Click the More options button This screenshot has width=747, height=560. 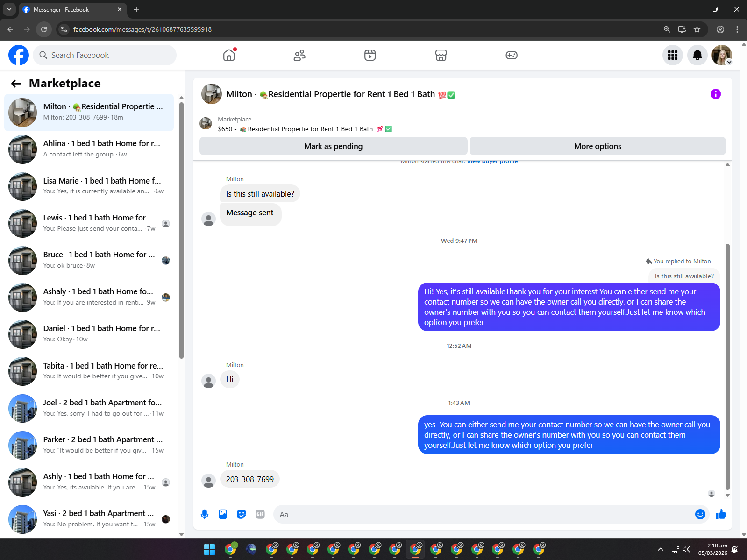598,146
